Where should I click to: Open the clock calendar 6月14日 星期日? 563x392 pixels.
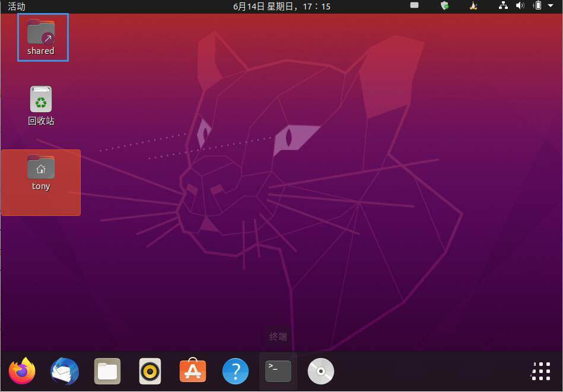[x=281, y=6]
